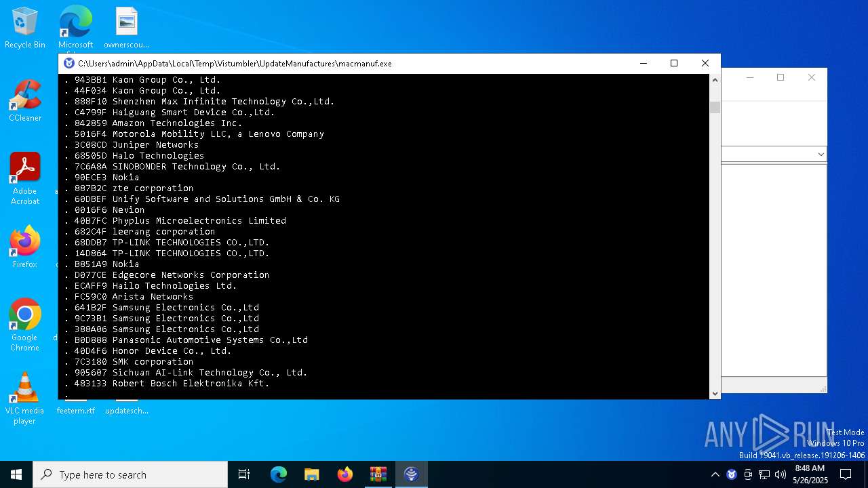Viewport: 868px width, 488px height.
Task: Select the updatesch desktop file
Action: 126,407
